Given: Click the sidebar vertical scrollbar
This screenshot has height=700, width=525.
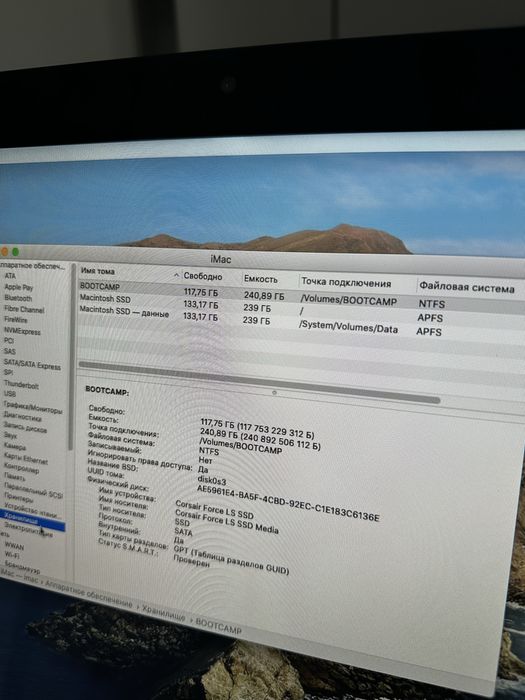Looking at the screenshot, I should coord(71,357).
